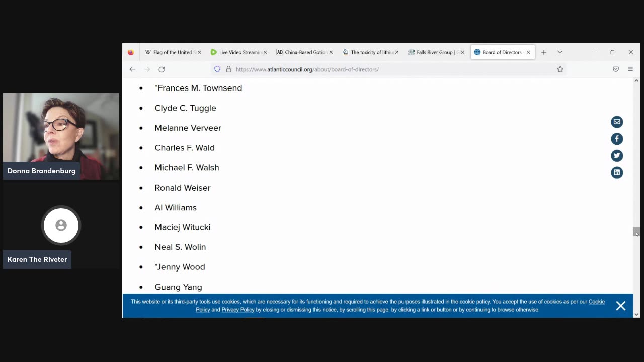Click name Guang Yang
Image resolution: width=644 pixels, height=362 pixels.
tap(178, 287)
